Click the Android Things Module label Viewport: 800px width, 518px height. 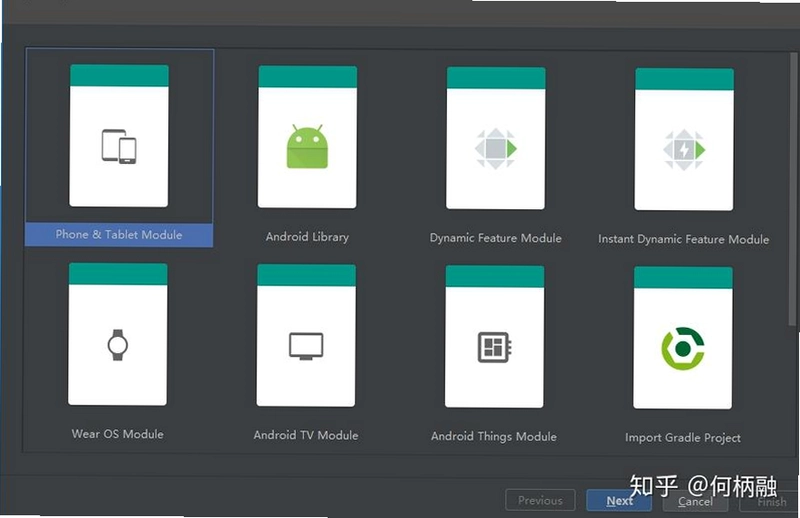pos(494,436)
